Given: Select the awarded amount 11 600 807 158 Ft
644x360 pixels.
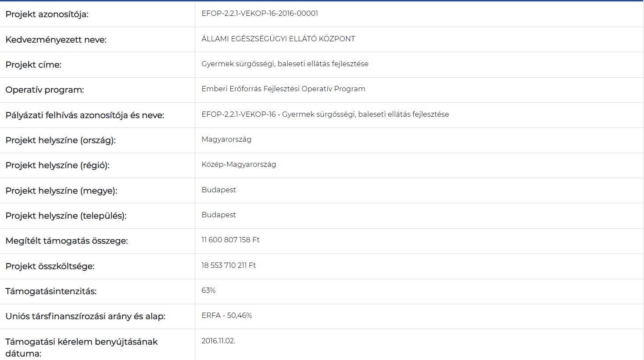Looking at the screenshot, I should [230, 240].
